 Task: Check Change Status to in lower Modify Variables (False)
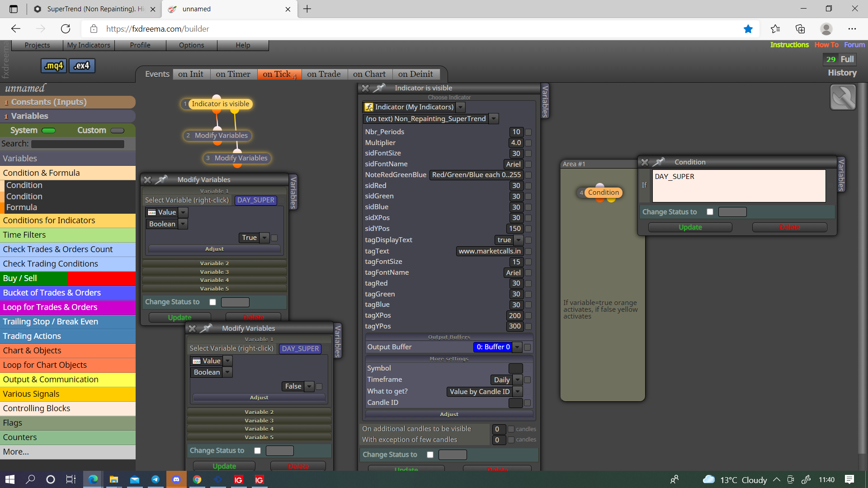(257, 450)
